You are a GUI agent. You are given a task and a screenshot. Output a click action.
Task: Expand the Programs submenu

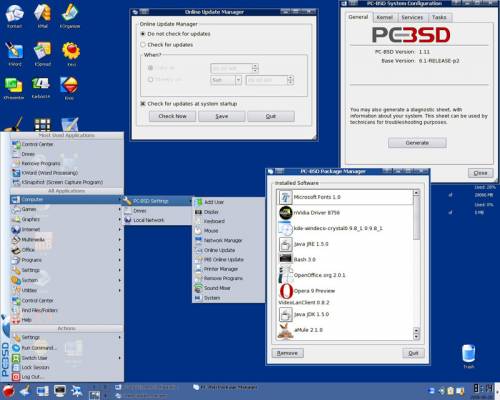(x=66, y=260)
